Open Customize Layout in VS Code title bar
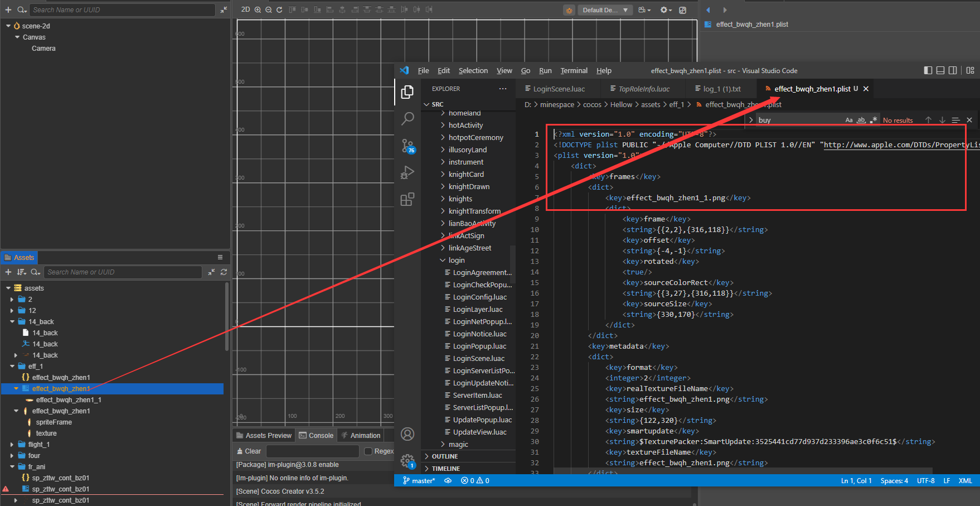This screenshot has height=506, width=980. pos(971,70)
